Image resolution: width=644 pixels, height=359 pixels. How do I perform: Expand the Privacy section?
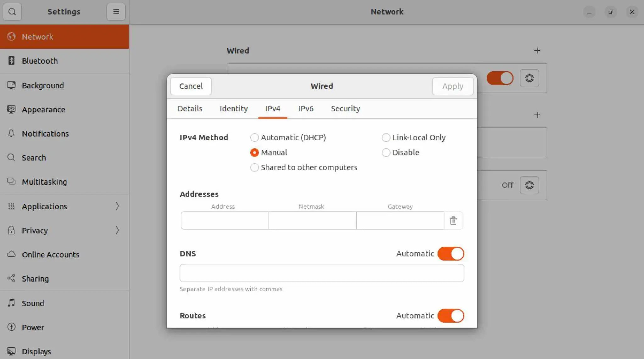point(35,230)
